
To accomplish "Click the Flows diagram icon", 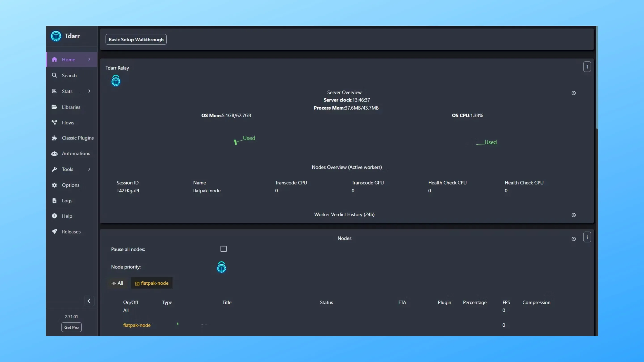I will (54, 122).
